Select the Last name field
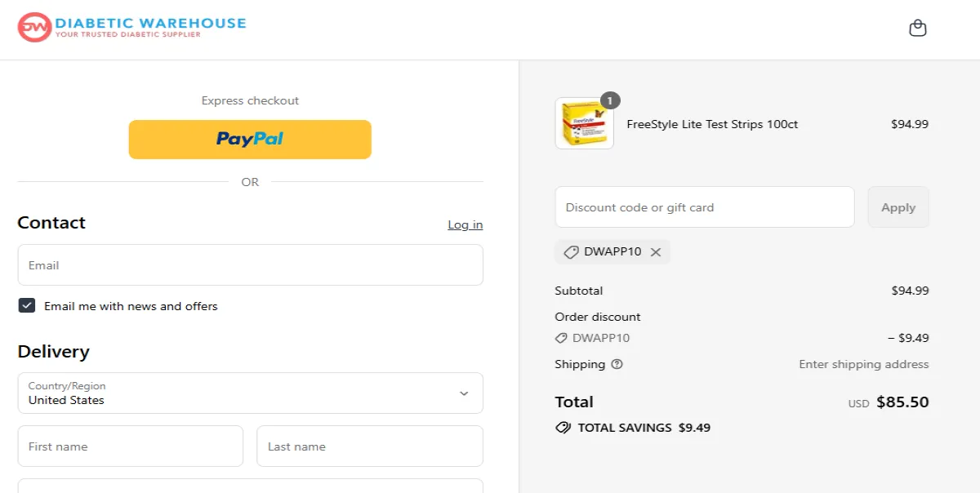Screen dimensions: 980x493 369,446
